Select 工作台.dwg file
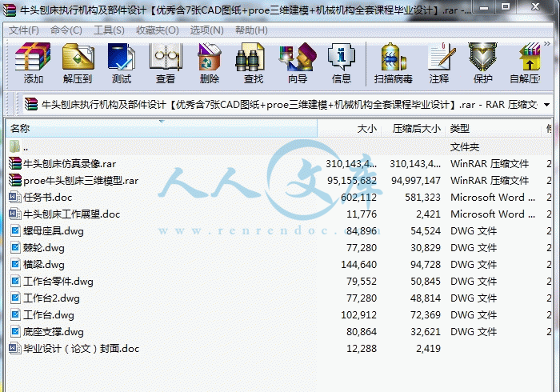Viewport: 560px width, 392px height. (x=279, y=314)
